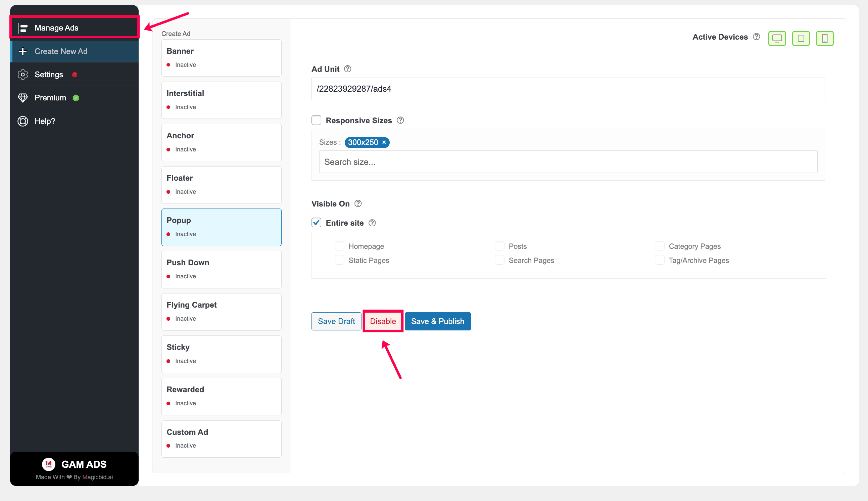
Task: Open the Manage Ads menu item
Action: (74, 27)
